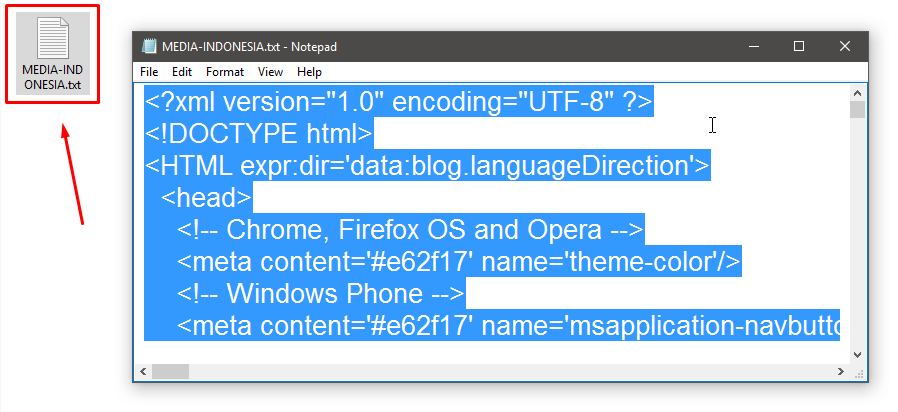Click the vertical scrollbar down arrow
This screenshot has height=412, width=898.
857,355
